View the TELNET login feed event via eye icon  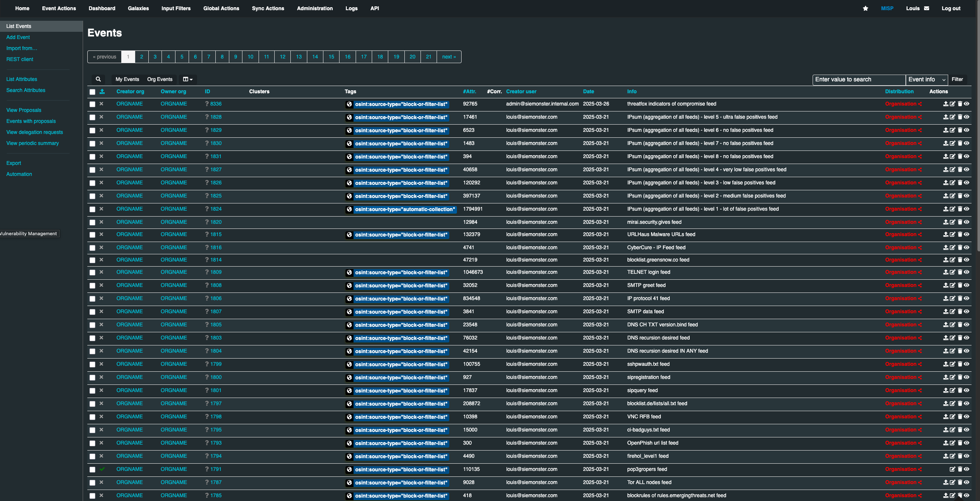coord(966,272)
